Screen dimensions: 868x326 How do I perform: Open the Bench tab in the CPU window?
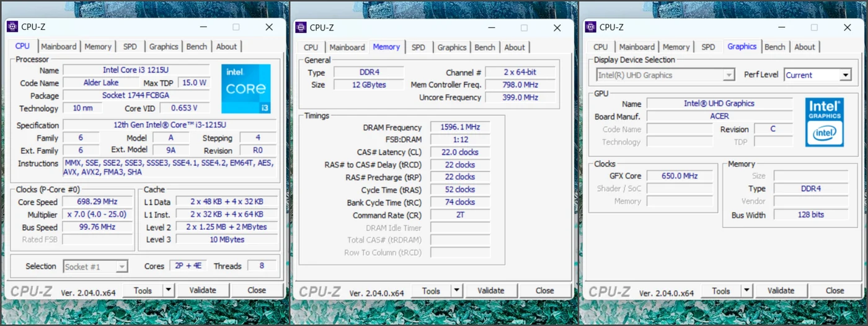[197, 47]
